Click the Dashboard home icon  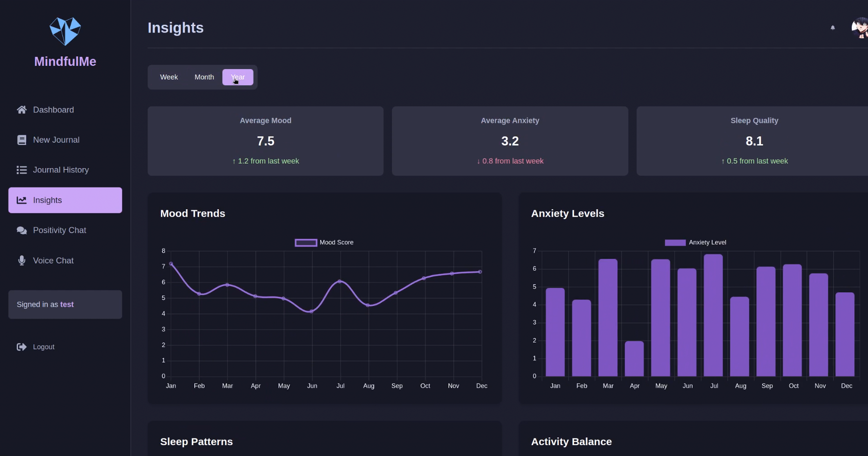click(22, 110)
